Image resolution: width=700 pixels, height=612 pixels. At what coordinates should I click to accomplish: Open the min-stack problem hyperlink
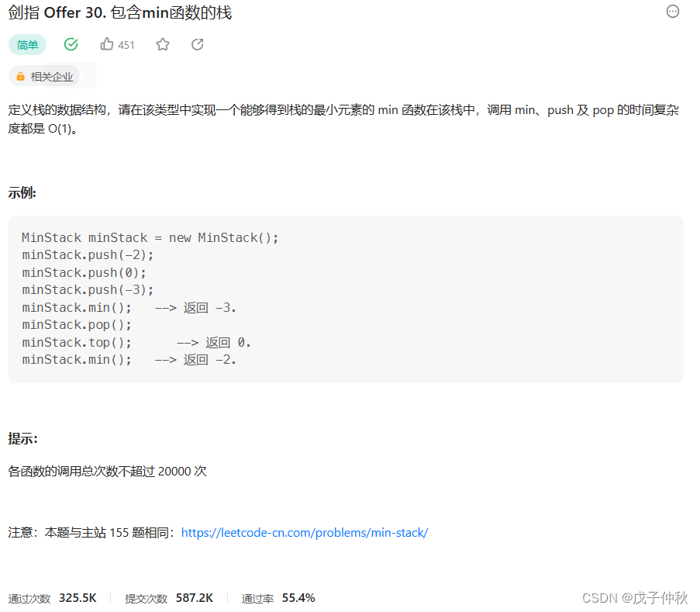pyautogui.click(x=305, y=532)
